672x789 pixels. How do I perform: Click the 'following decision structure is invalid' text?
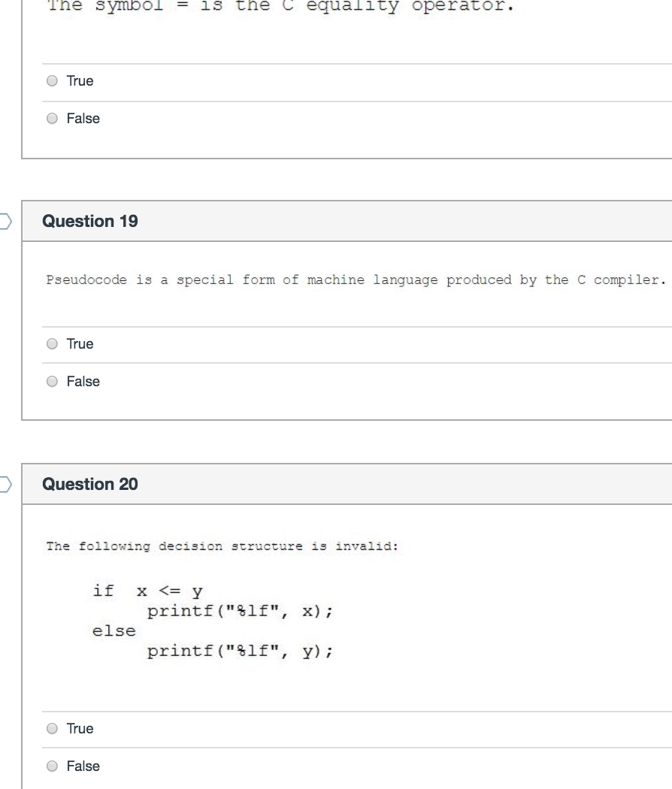point(222,546)
